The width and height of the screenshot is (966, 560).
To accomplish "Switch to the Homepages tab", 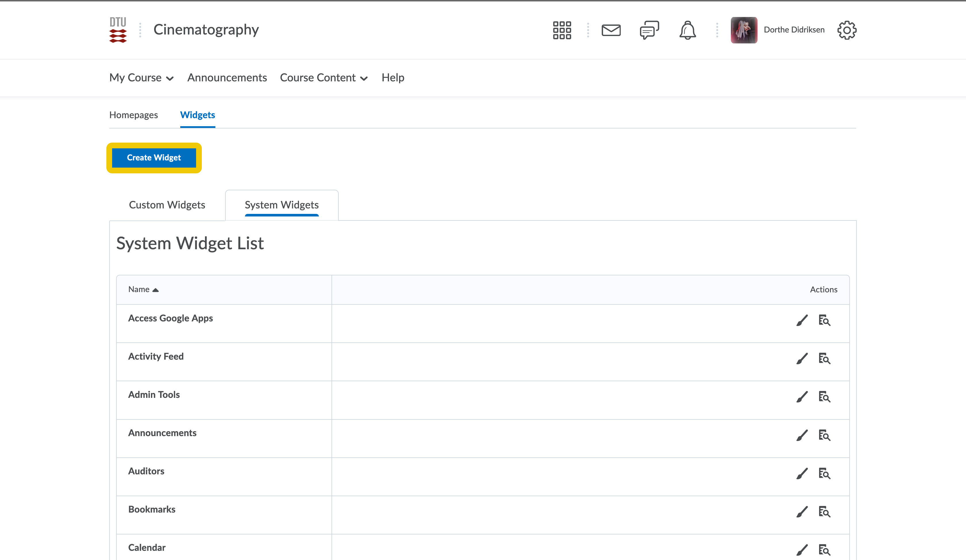I will pyautogui.click(x=133, y=115).
